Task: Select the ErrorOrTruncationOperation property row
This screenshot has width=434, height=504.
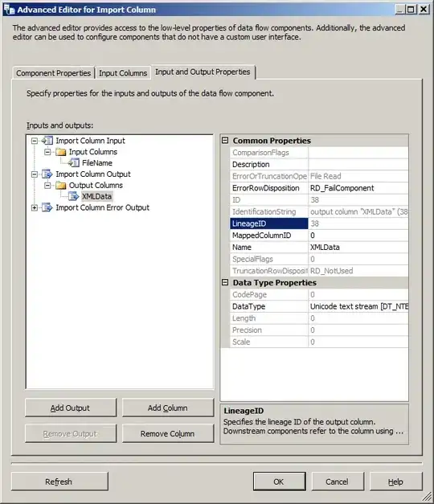Action: pyautogui.click(x=319, y=176)
